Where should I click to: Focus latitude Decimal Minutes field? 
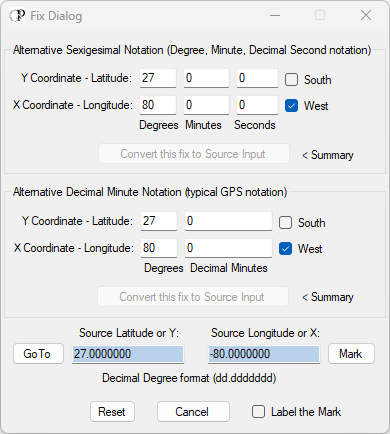coord(228,221)
